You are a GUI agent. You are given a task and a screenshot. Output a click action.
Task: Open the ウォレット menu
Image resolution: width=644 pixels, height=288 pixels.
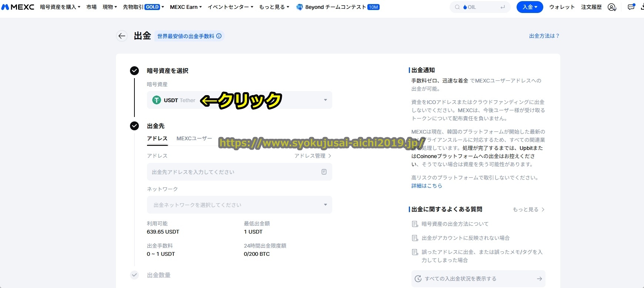click(x=562, y=7)
